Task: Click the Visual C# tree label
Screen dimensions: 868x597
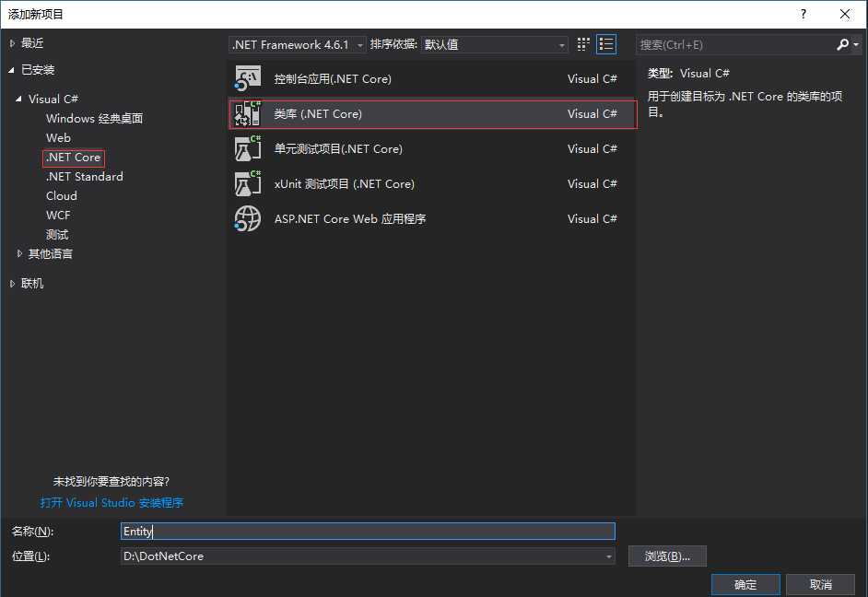Action: pos(53,99)
